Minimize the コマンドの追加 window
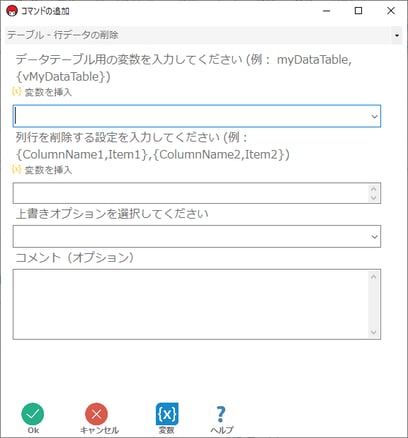Viewport: 408px width, 438px height. (327, 11)
